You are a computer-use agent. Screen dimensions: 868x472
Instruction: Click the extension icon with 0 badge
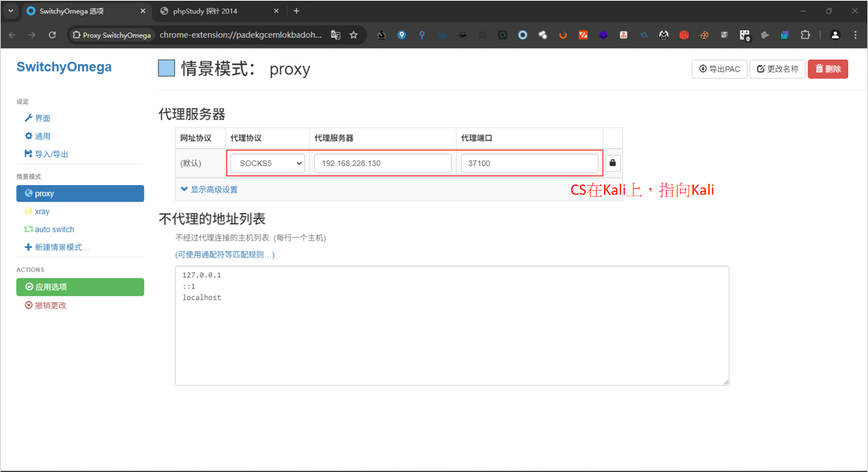(x=745, y=35)
